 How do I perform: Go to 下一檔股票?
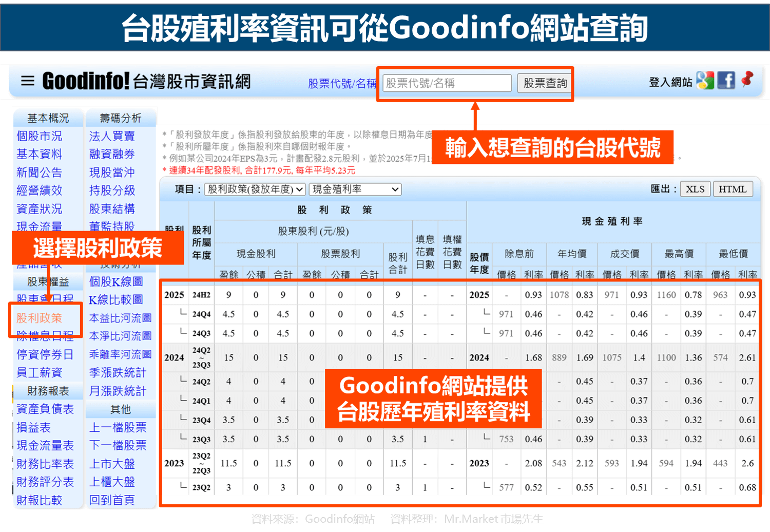[118, 445]
